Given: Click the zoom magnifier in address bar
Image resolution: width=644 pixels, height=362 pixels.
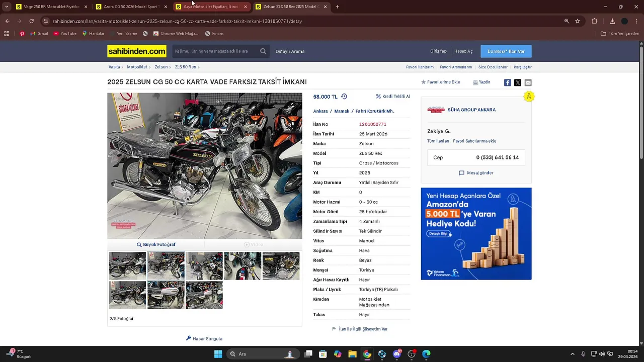Looking at the screenshot, I should click(x=567, y=21).
